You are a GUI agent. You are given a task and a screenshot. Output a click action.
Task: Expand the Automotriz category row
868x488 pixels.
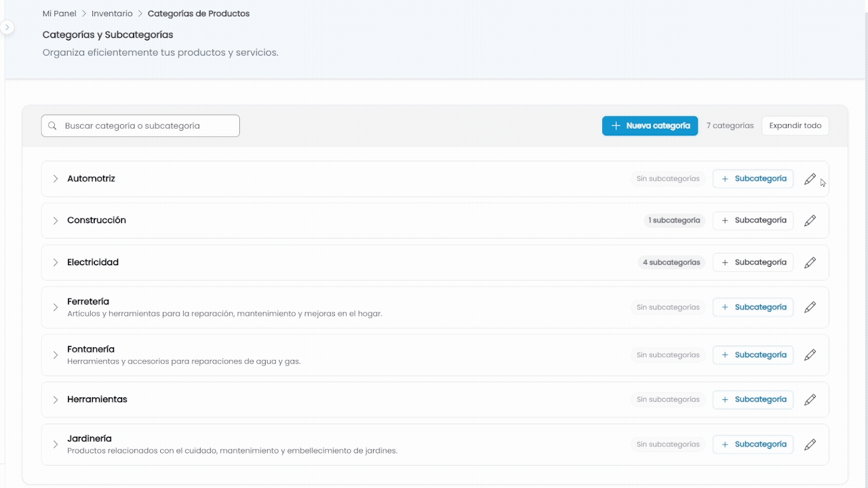coord(56,179)
